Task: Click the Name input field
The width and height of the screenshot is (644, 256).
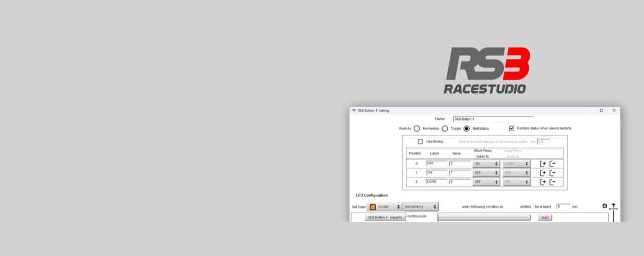Action: pyautogui.click(x=493, y=119)
